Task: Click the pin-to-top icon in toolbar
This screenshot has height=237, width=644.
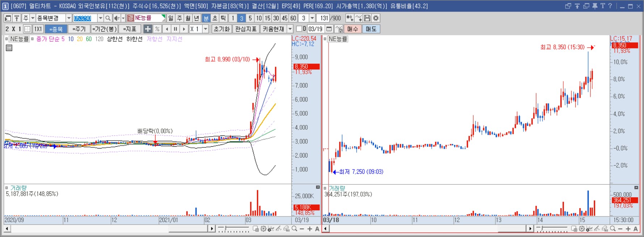Action: (x=17, y=18)
